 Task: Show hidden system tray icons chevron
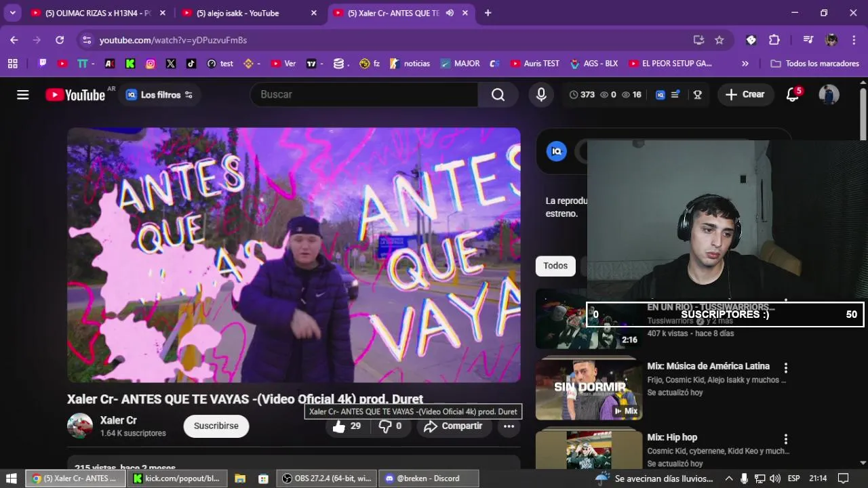tap(729, 479)
